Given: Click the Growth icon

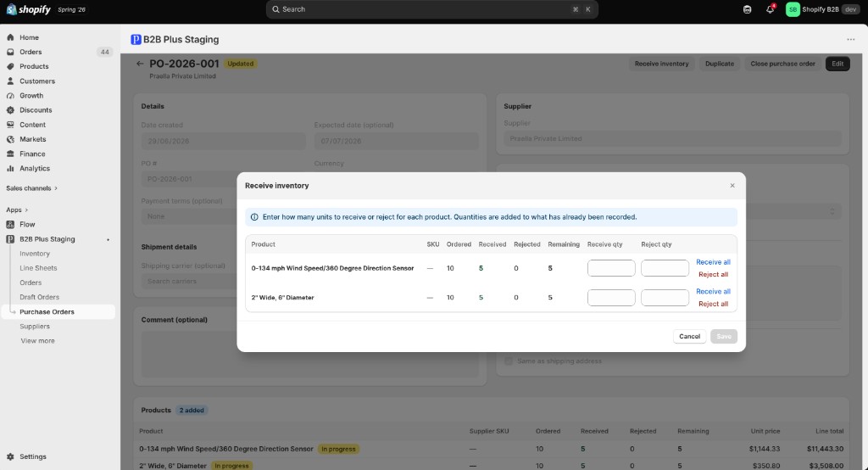Looking at the screenshot, I should (10, 95).
